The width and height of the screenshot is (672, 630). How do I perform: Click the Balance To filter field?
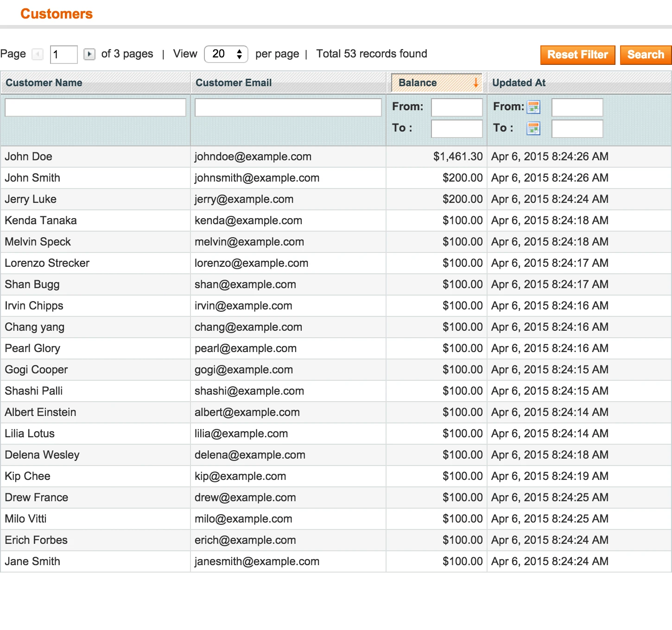tap(456, 129)
